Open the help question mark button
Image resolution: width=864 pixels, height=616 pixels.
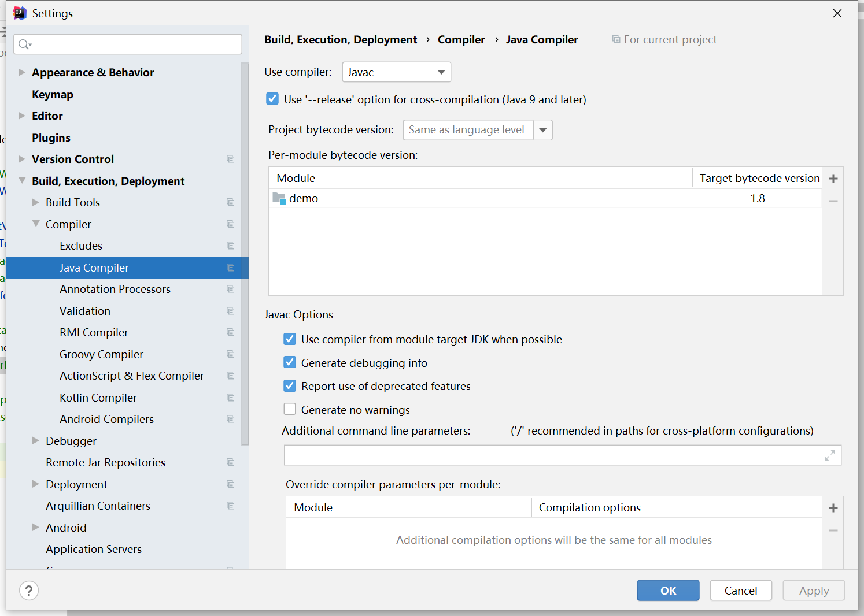coord(29,591)
